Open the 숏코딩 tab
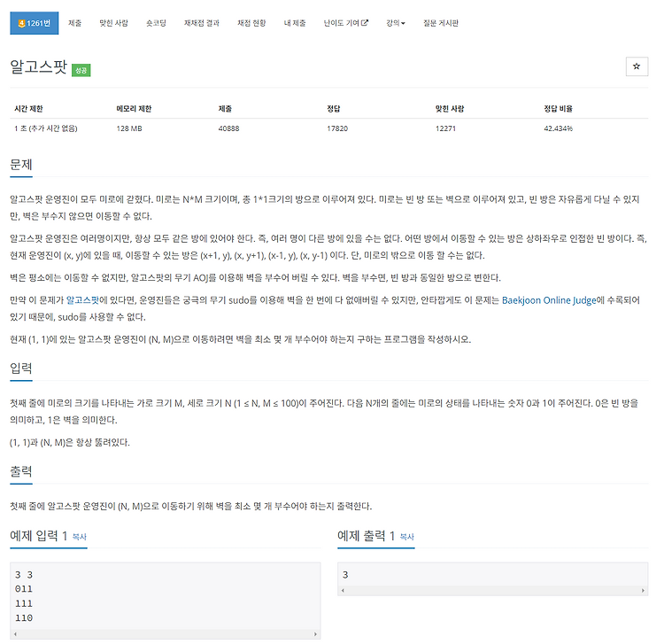The height and width of the screenshot is (644, 664). pos(156,23)
